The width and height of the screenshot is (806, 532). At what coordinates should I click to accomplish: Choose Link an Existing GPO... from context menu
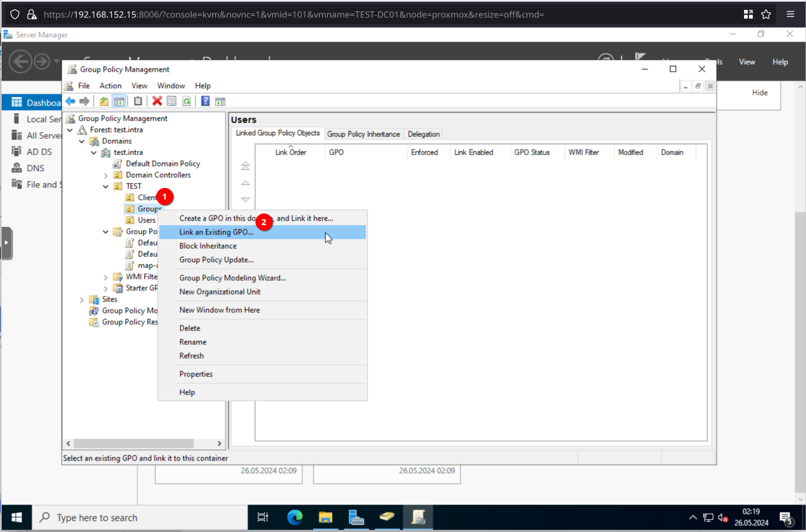(x=262, y=232)
